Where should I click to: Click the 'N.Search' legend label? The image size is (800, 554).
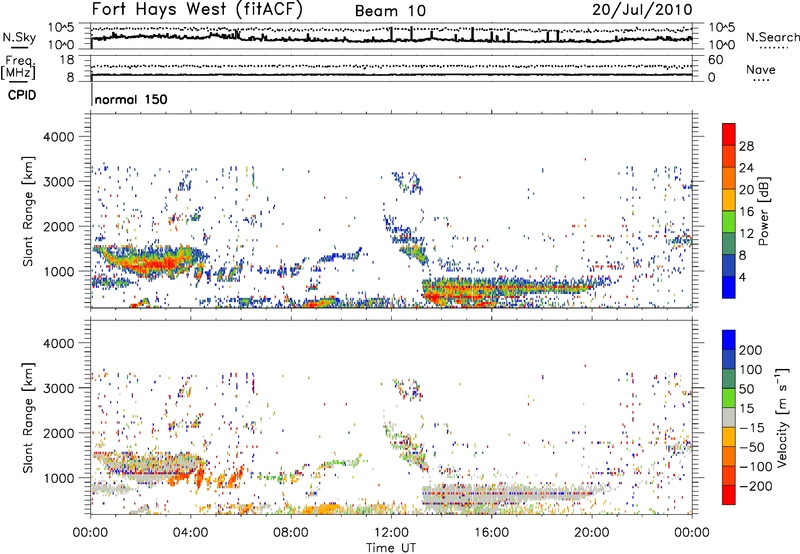tap(773, 37)
